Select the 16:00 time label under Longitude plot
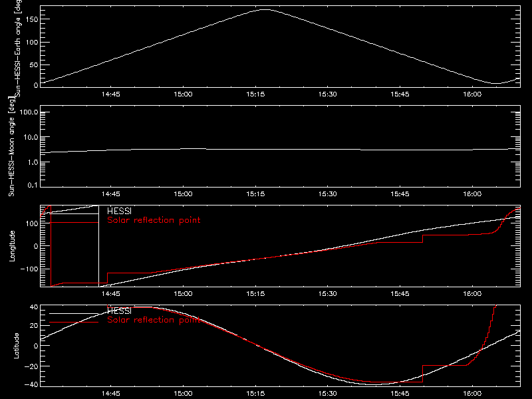Image resolution: width=532 pixels, height=399 pixels. pyautogui.click(x=472, y=293)
